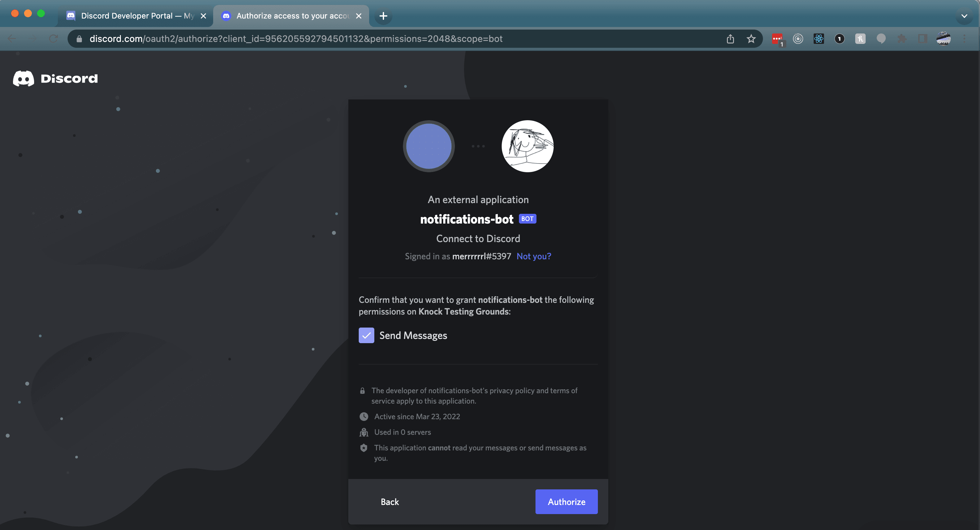Viewport: 980px width, 530px height.
Task: Open the React Developer Tools extension
Action: pyautogui.click(x=819, y=38)
